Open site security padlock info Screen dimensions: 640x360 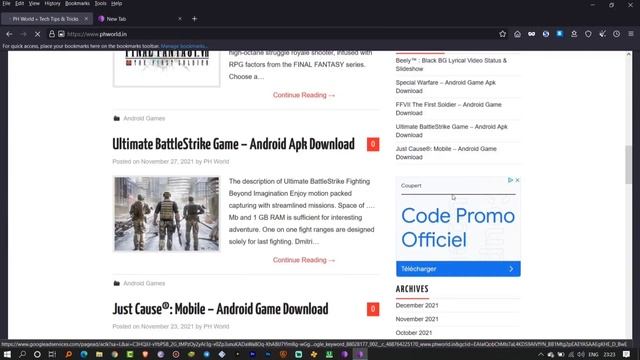pos(52,34)
